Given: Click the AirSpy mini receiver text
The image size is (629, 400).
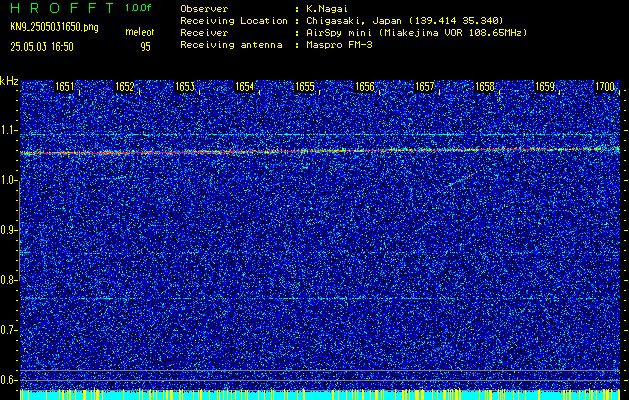Looking at the screenshot, I should 339,33.
